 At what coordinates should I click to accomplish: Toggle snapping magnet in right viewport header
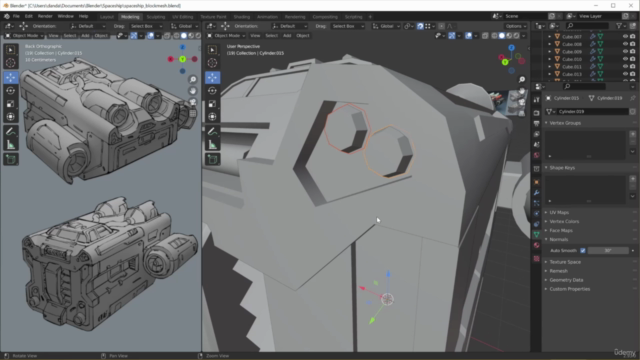pos(420,26)
